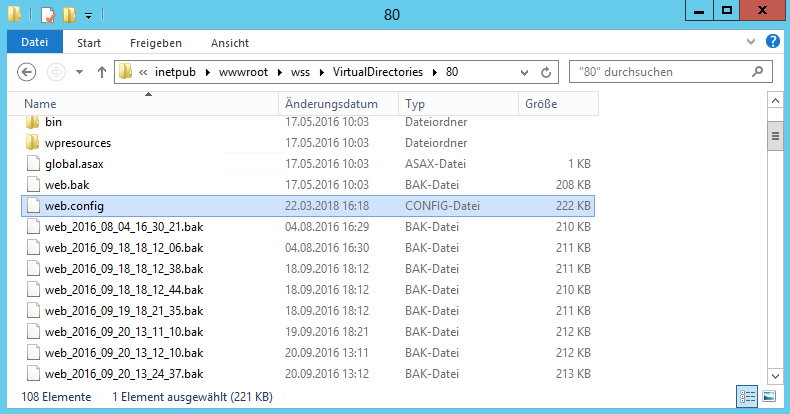The image size is (790, 414).
Task: Expand the arrow after inetpub breadcrumb
Action: coord(207,73)
